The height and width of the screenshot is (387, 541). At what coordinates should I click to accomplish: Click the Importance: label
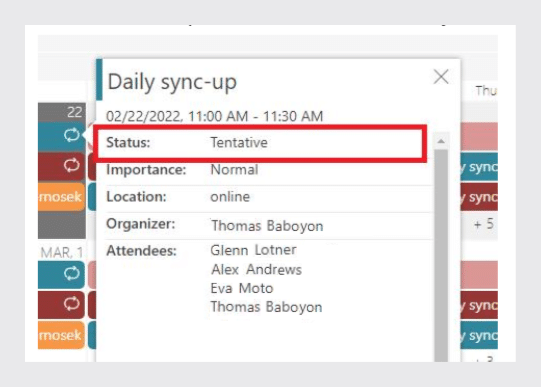[146, 170]
